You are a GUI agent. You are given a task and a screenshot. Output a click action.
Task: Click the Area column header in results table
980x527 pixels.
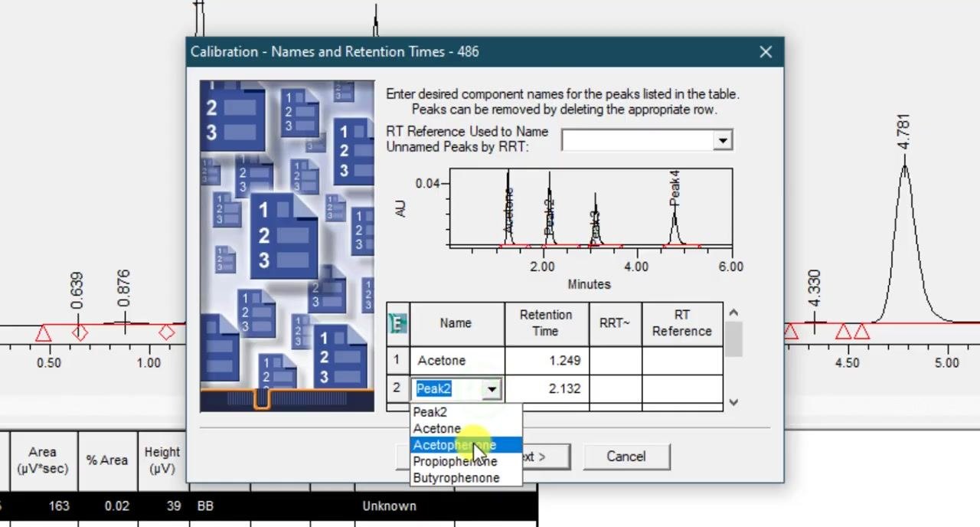point(43,460)
